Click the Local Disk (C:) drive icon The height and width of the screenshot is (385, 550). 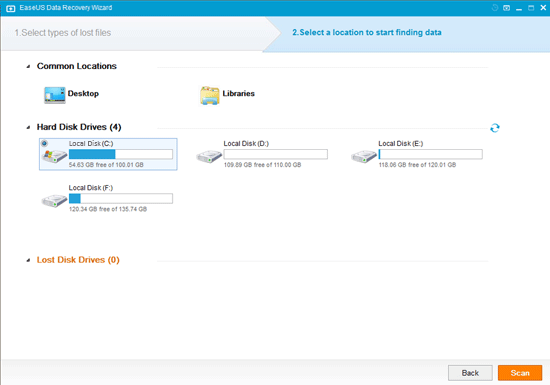click(x=54, y=156)
